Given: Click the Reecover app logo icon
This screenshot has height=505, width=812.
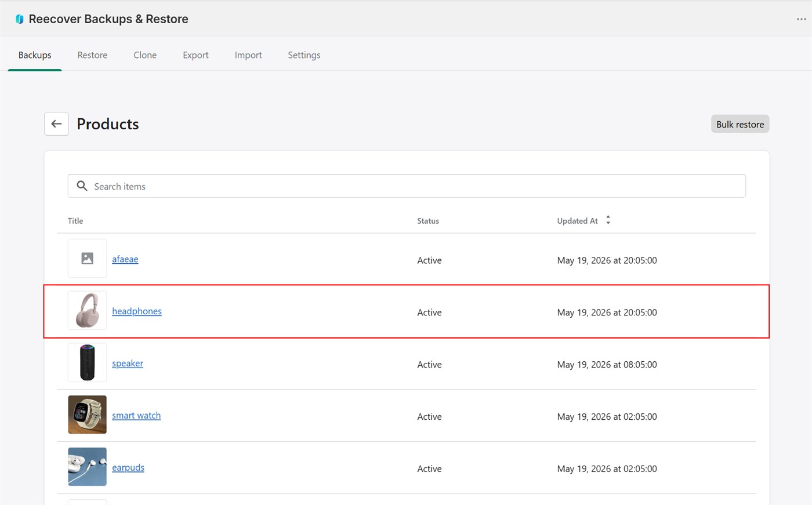Looking at the screenshot, I should (19, 19).
